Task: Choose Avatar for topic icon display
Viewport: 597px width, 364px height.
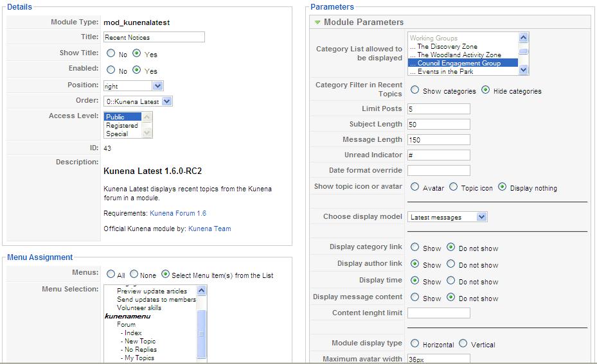Action: [x=415, y=187]
